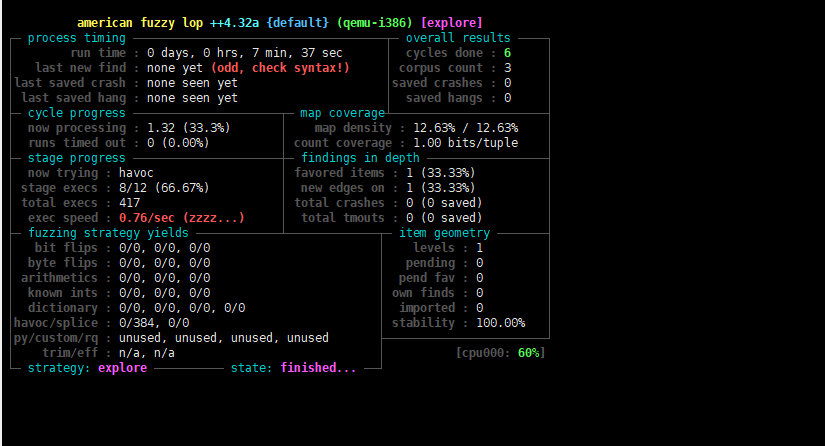Click the 'american fuzzy lop' title text
Screen dimensions: 825x446
140,23
